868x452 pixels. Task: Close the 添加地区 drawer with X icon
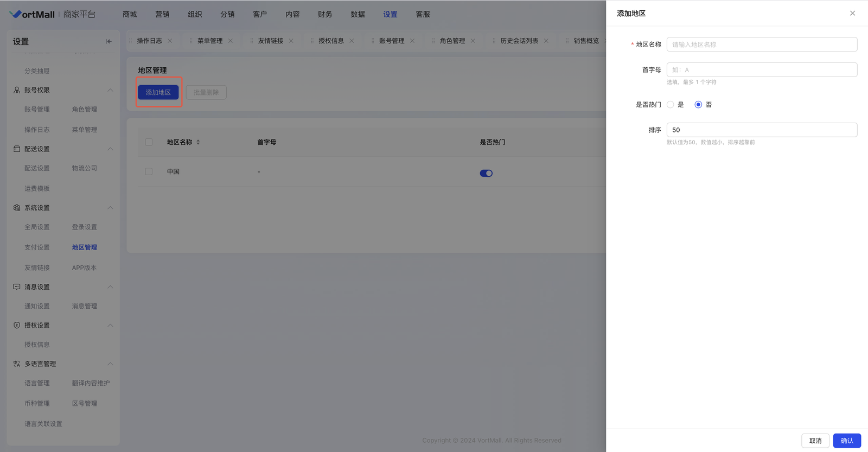pos(852,13)
